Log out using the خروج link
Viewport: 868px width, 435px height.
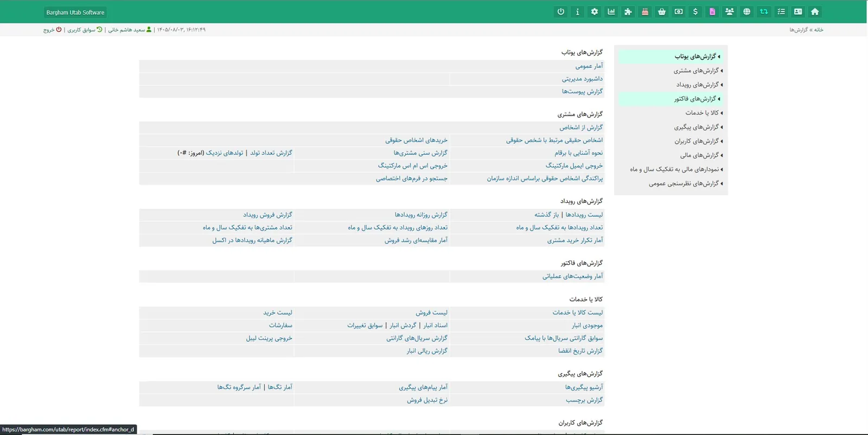pos(52,30)
